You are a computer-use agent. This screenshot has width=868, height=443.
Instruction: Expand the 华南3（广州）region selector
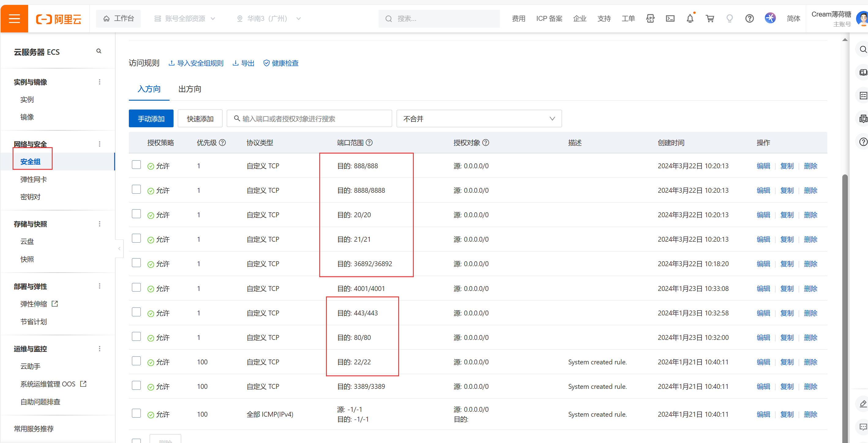point(269,19)
